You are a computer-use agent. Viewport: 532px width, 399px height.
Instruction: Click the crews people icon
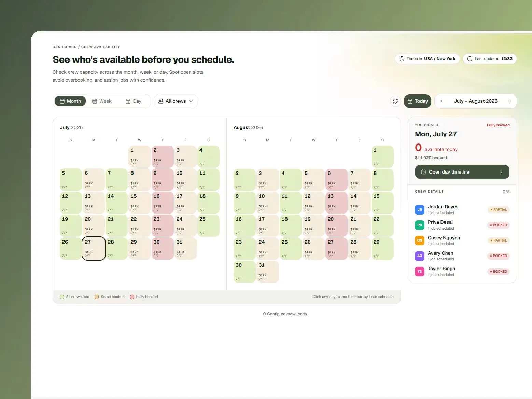click(161, 101)
